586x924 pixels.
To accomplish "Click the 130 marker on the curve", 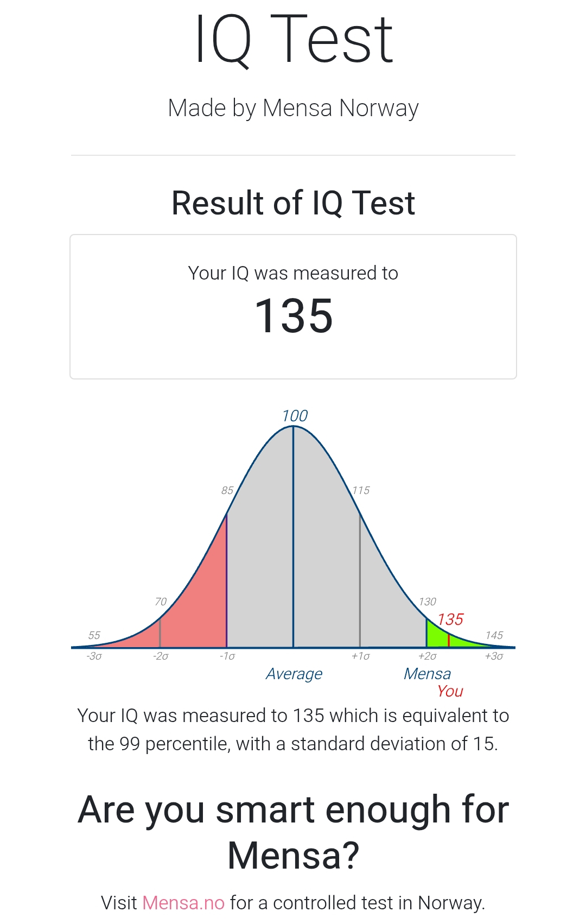I will point(428,602).
